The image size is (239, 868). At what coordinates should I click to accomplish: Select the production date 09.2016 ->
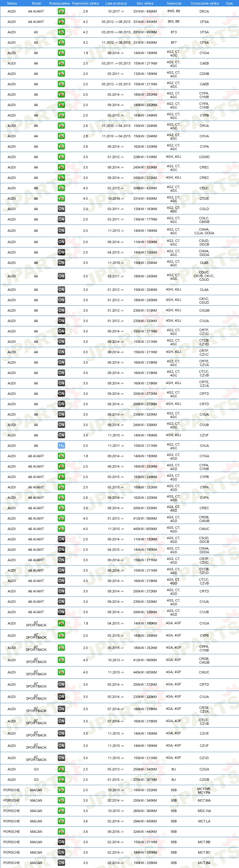click(x=116, y=832)
